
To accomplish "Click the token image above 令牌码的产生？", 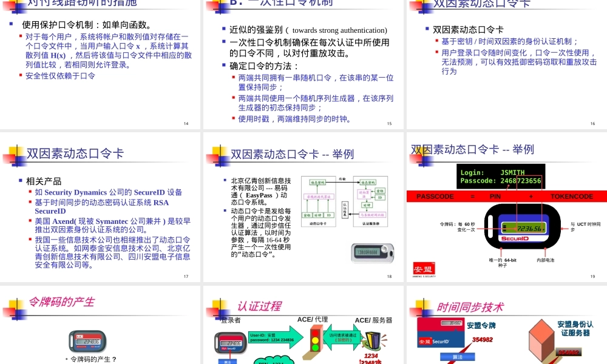I will [87, 342].
